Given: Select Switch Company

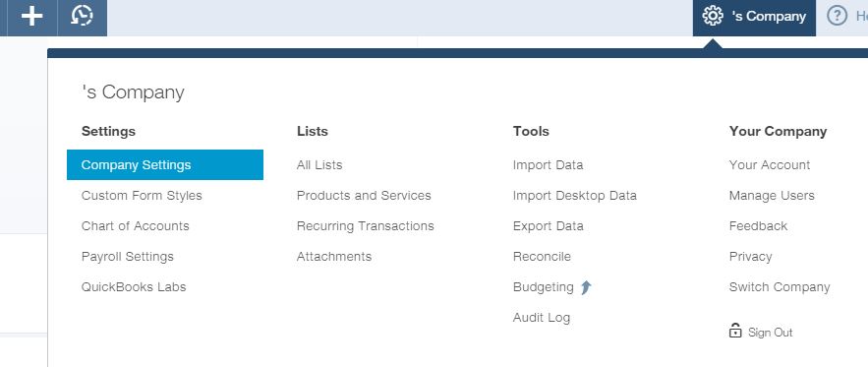Looking at the screenshot, I should point(780,287).
